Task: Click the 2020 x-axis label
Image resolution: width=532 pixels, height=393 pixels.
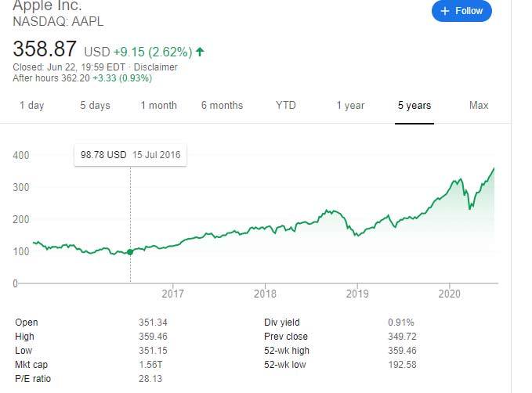Action: coord(450,294)
